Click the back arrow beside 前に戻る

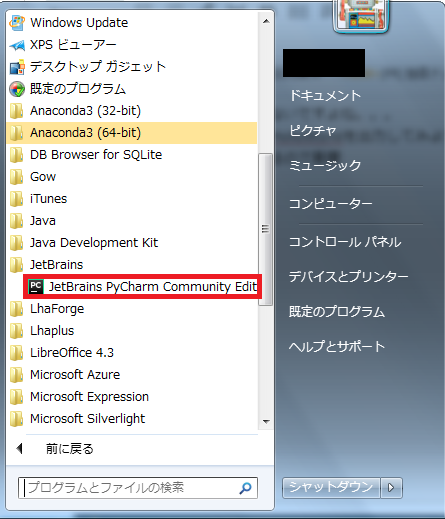[19, 449]
